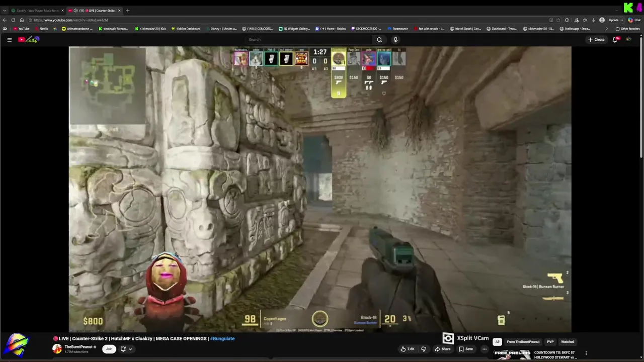Dislike the video with thumbs down

(424, 349)
